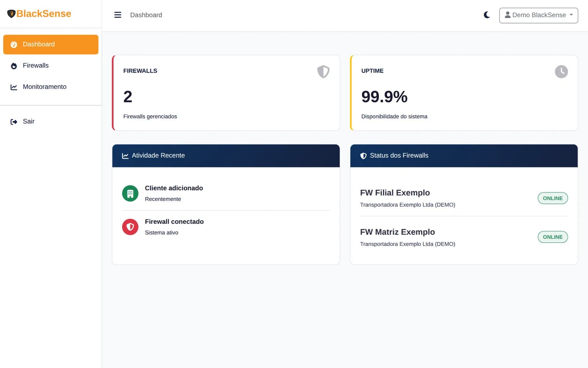Click the Firewalls gerenciados caption
Image resolution: width=588 pixels, height=368 pixels.
(150, 116)
